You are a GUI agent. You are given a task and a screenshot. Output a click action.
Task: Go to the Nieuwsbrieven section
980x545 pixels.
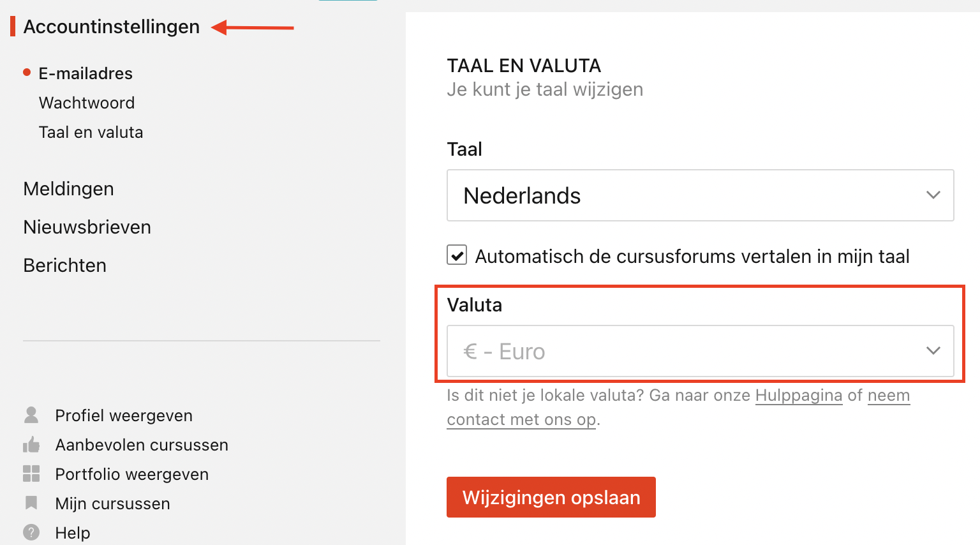(87, 227)
